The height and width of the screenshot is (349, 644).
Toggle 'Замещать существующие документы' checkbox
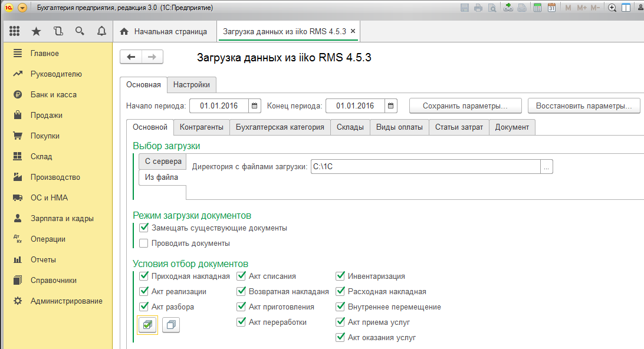pos(144,228)
